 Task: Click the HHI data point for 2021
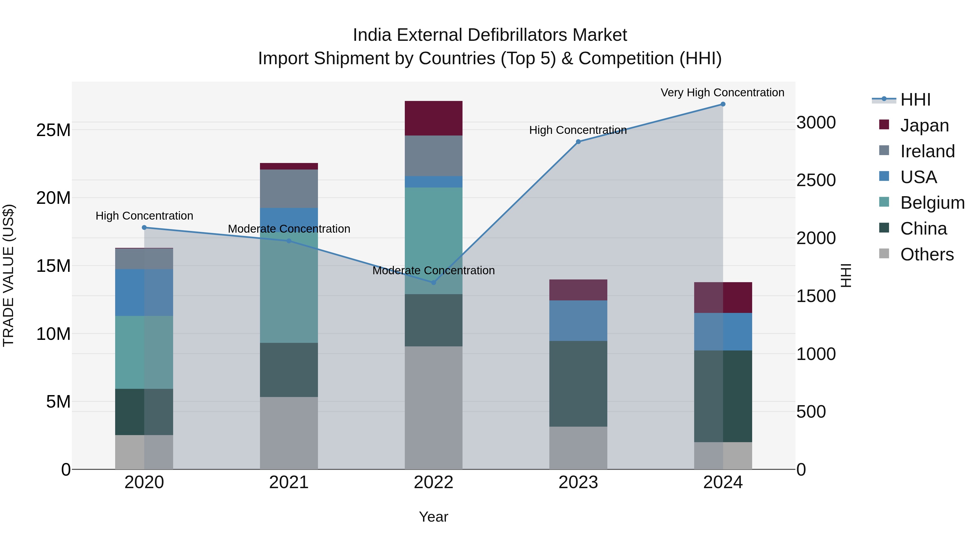pos(289,241)
